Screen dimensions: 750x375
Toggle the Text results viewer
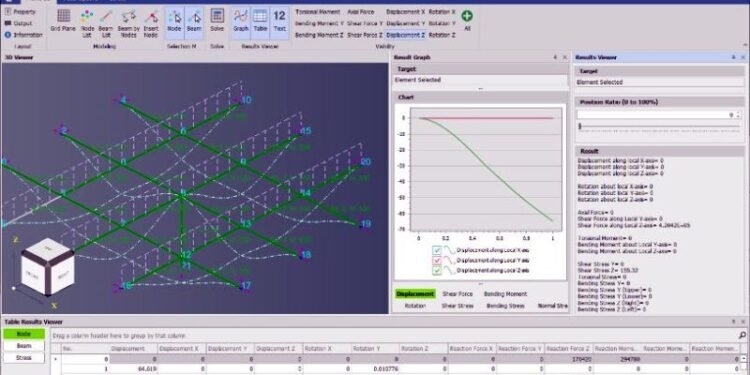point(279,22)
